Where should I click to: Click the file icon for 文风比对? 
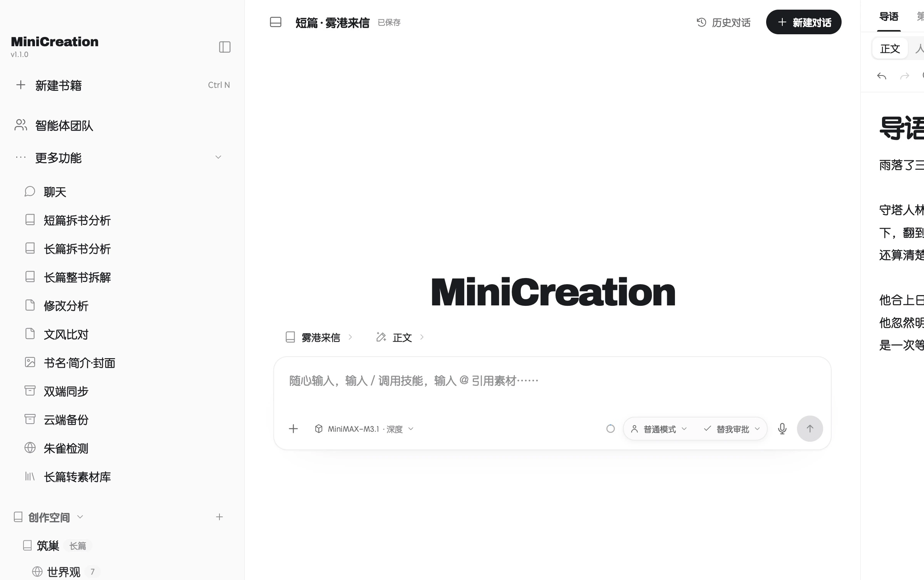(30, 334)
